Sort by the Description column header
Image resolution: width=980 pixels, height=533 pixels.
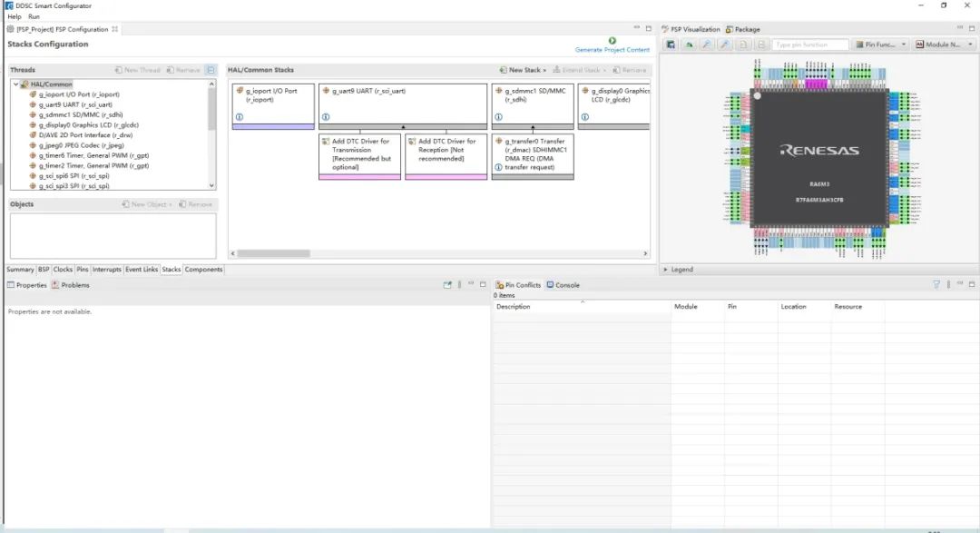513,307
